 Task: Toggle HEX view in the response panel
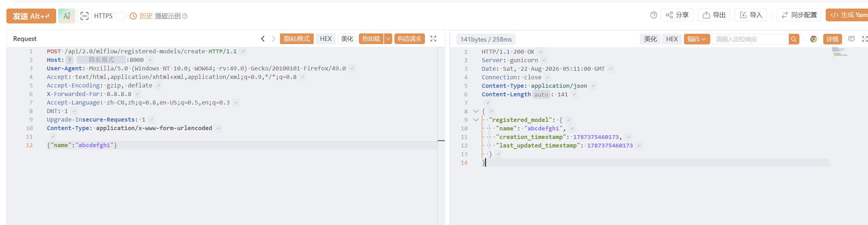tap(672, 39)
